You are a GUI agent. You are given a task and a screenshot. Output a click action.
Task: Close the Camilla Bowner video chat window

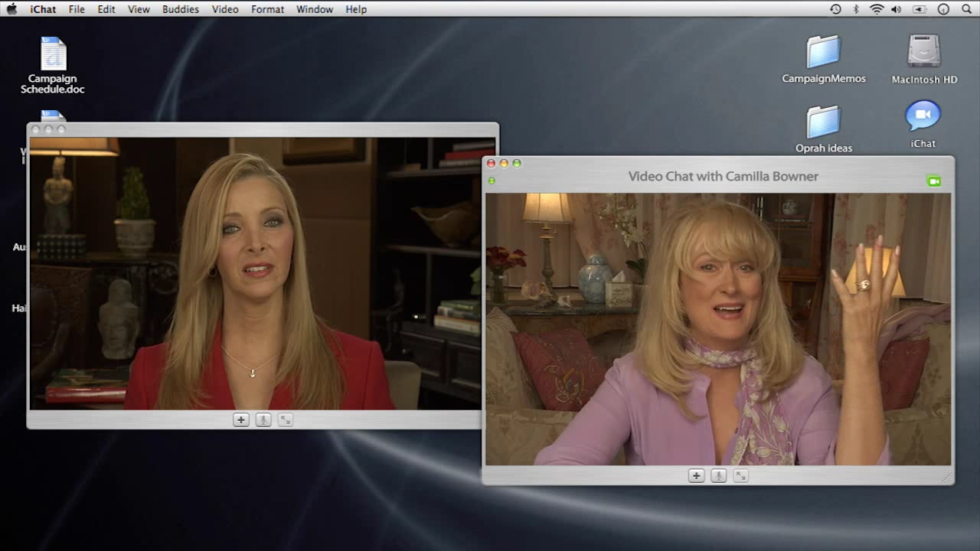click(x=492, y=163)
